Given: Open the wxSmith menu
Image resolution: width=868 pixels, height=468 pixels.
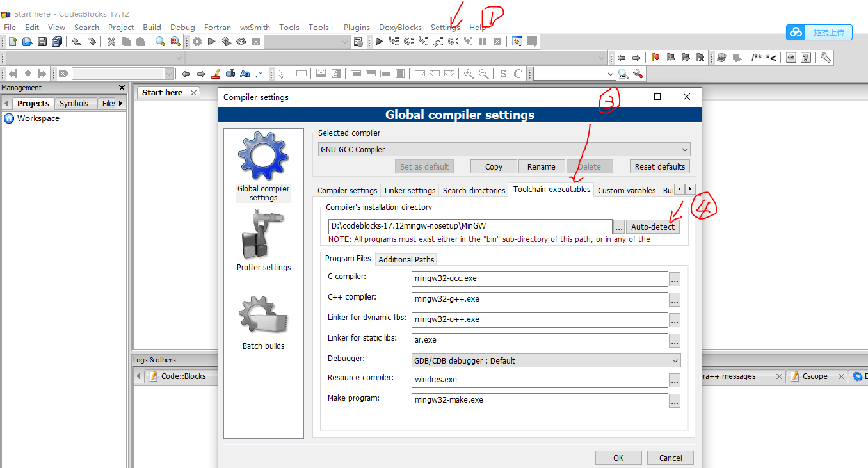Looking at the screenshot, I should (x=255, y=27).
